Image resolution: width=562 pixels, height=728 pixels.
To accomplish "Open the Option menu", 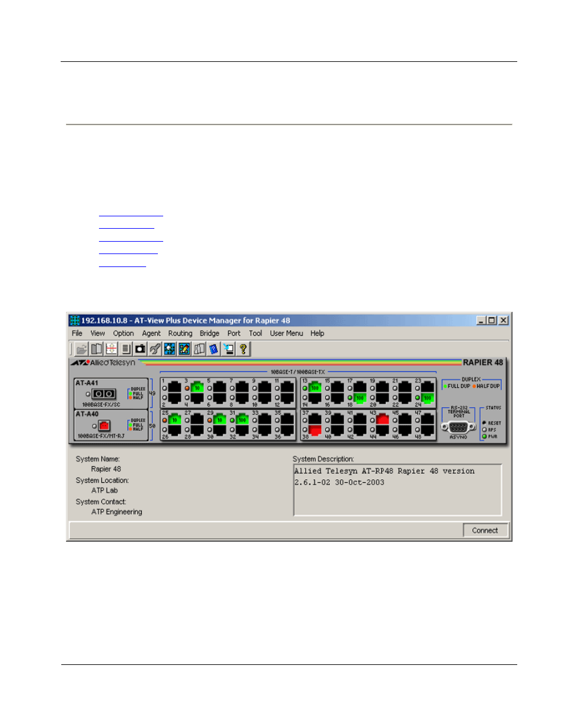I will (124, 333).
